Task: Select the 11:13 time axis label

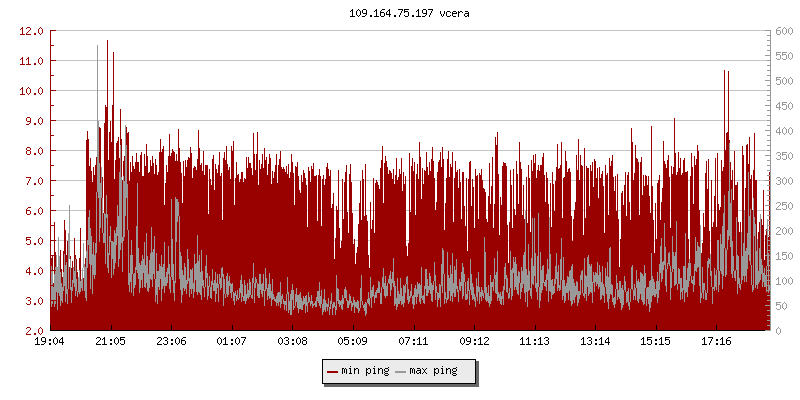Action: click(534, 342)
